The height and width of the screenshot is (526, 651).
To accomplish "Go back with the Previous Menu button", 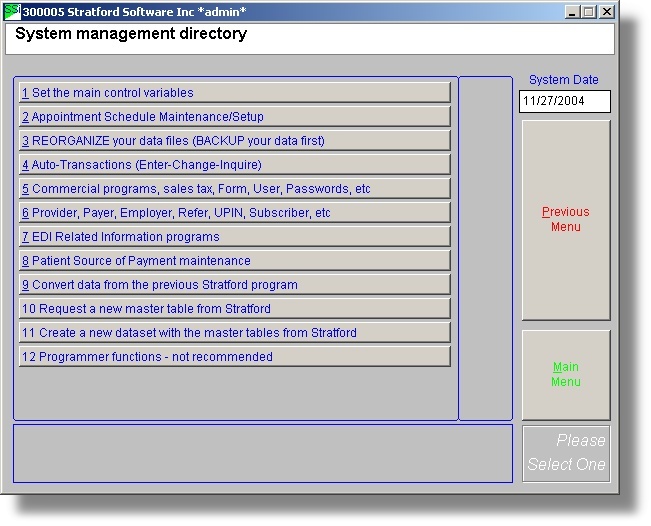I will 566,220.
